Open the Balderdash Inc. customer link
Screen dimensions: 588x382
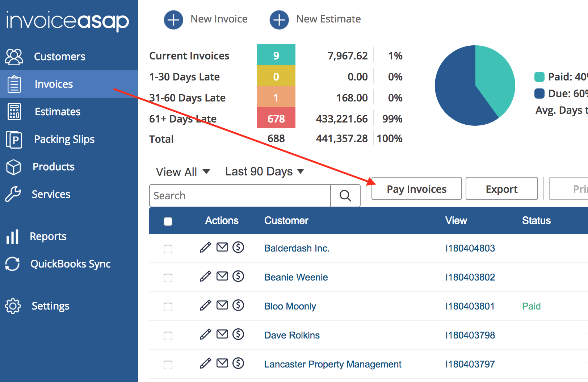click(x=297, y=248)
